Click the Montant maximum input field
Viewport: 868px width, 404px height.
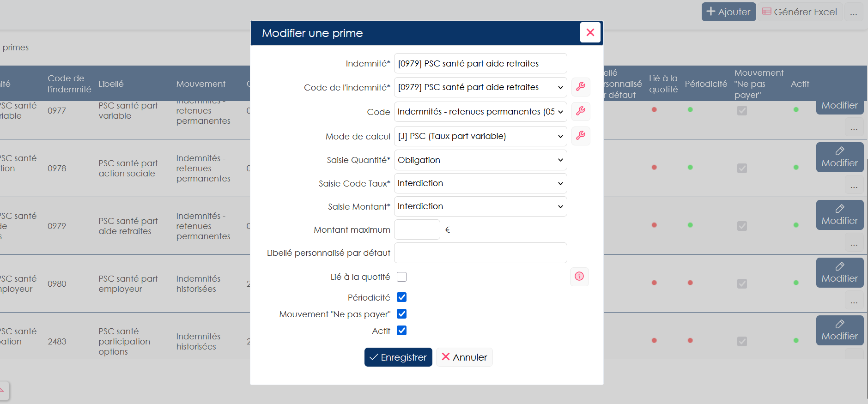(x=417, y=229)
